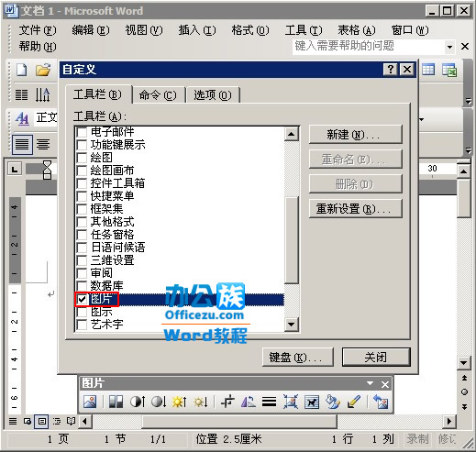Rotate picture left 90 degrees

point(249,402)
